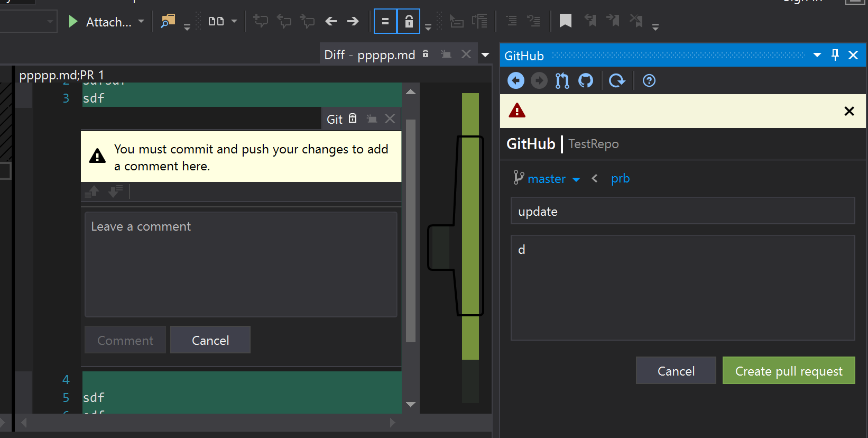
Task: Click the red warning triangle icon
Action: (x=517, y=111)
